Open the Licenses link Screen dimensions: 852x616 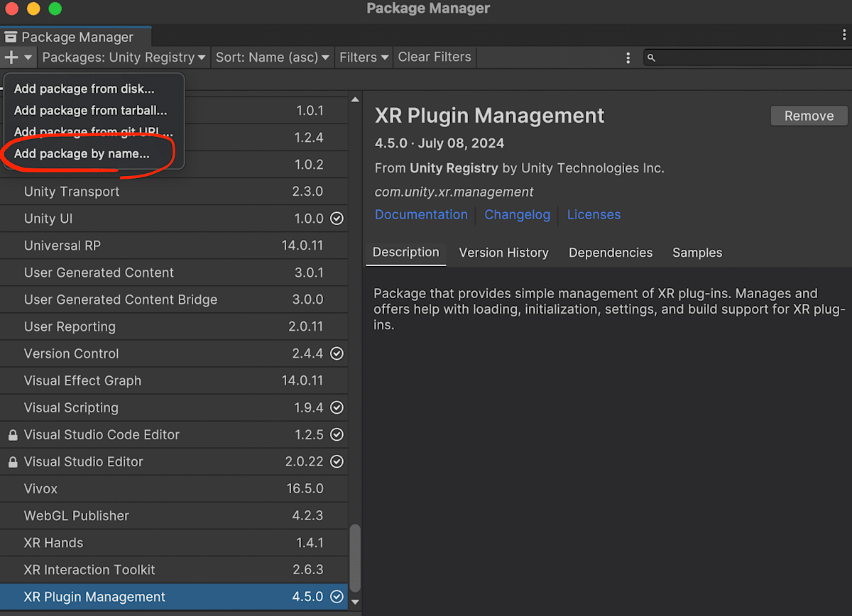[x=594, y=214]
